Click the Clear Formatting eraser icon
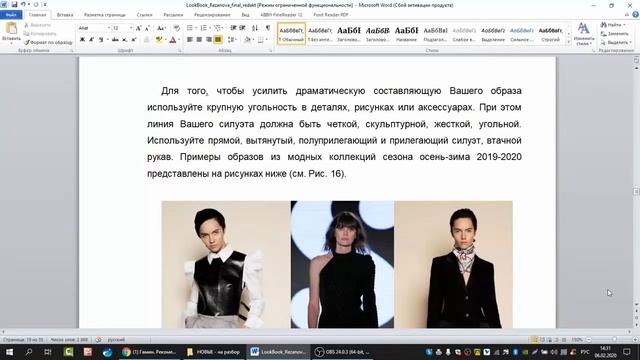 pyautogui.click(x=176, y=28)
